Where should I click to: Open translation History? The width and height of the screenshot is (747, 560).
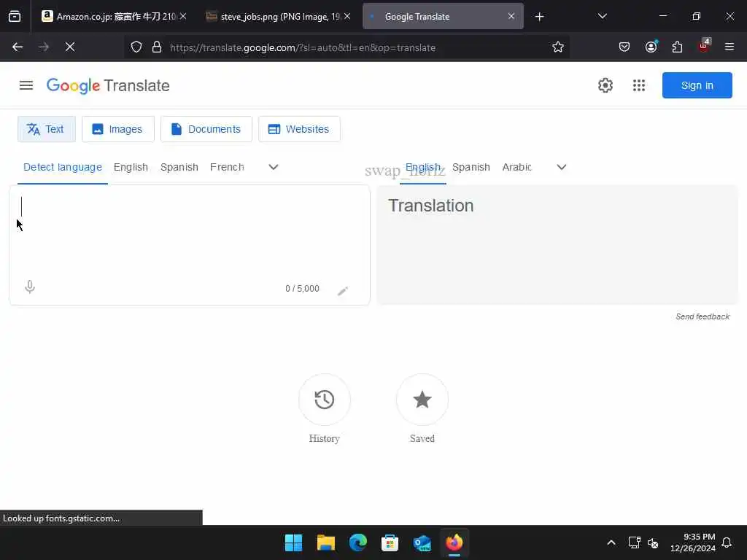click(325, 400)
